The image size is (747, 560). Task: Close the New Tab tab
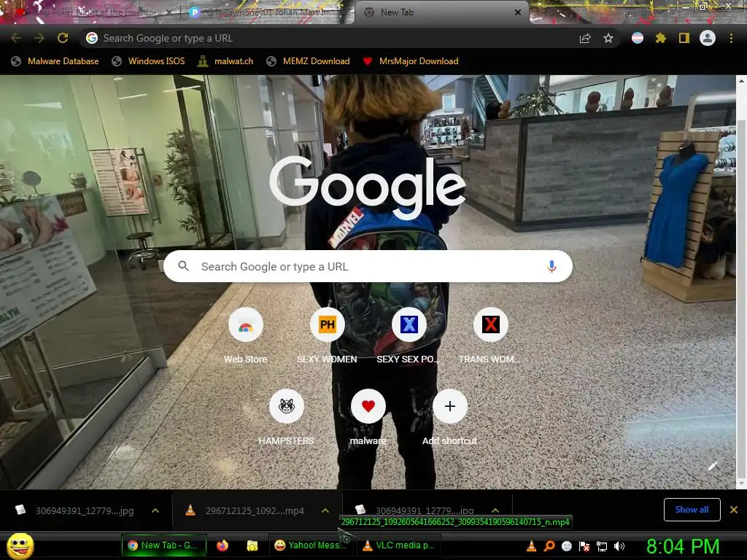pyautogui.click(x=518, y=12)
